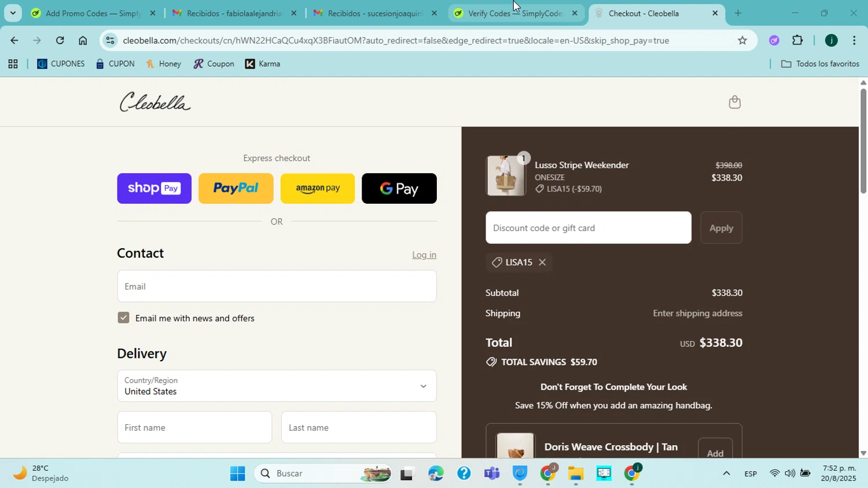The image size is (868, 488).
Task: Open Honey bookmark
Action: click(164, 64)
